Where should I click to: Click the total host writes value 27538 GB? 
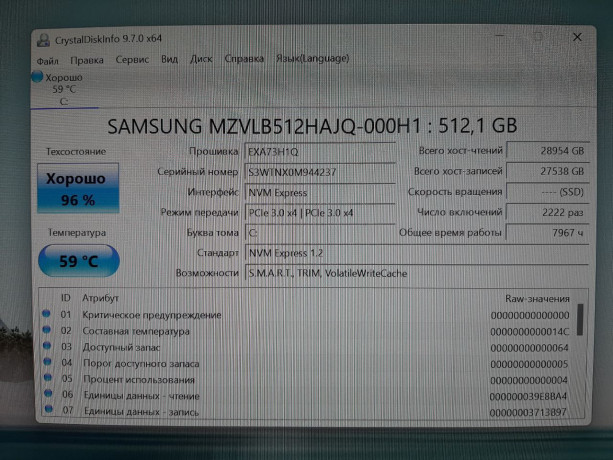548,171
